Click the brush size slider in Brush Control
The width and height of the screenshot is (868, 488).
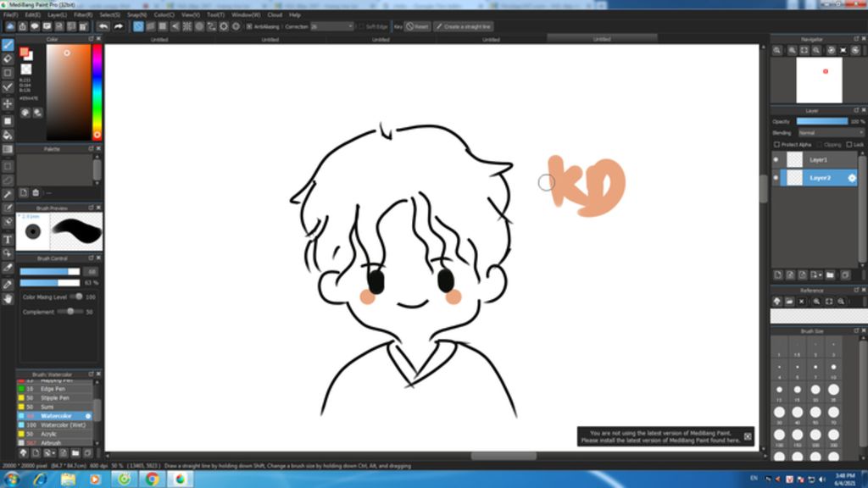pos(50,272)
